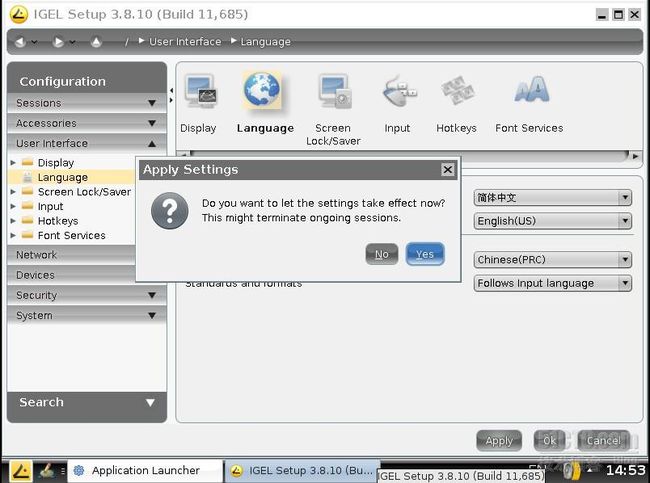
Task: Select the Font Services tree item
Action: 71,235
